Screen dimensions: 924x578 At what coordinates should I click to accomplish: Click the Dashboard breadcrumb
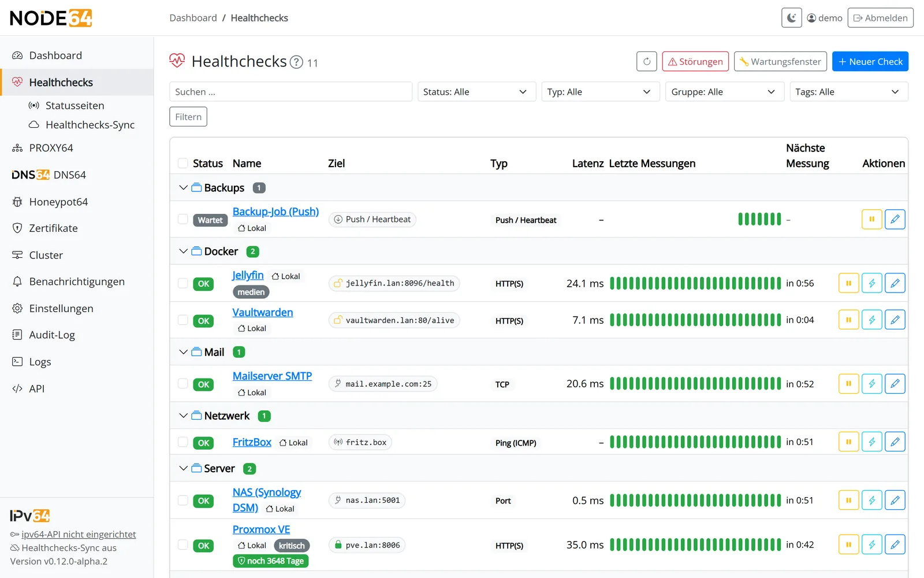(x=193, y=18)
